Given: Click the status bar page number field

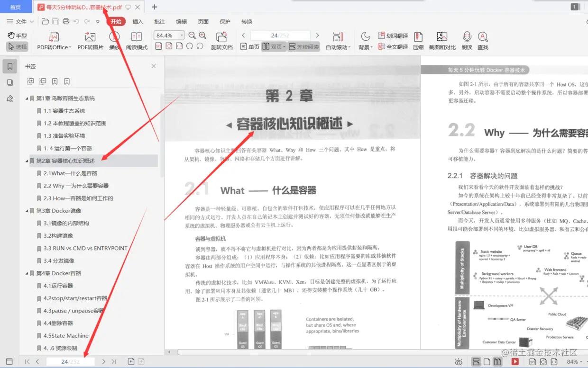Looking at the screenshot, I should [x=70, y=361].
